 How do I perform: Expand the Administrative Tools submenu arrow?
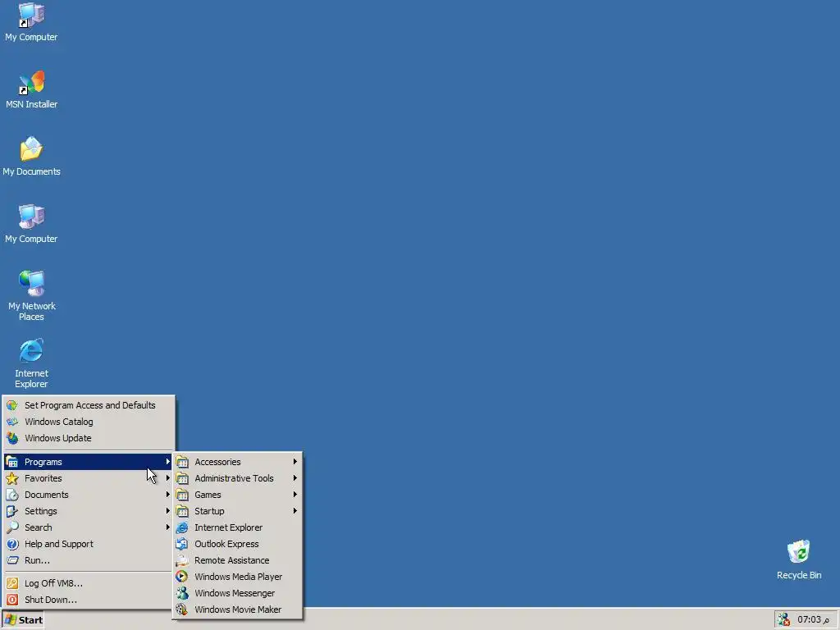294,478
